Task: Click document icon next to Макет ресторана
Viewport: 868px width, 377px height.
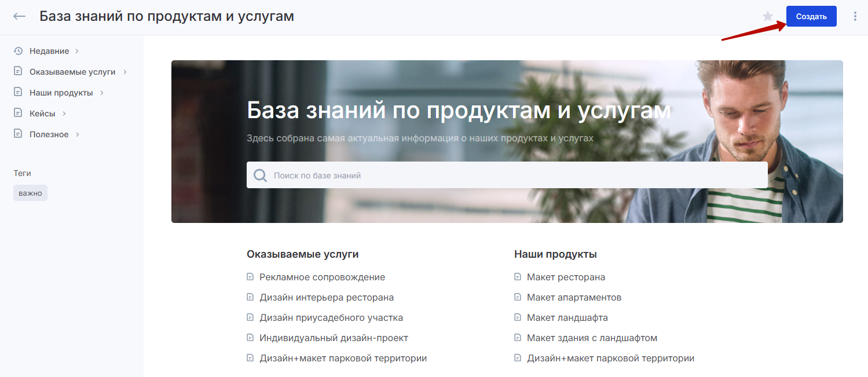Action: point(518,277)
